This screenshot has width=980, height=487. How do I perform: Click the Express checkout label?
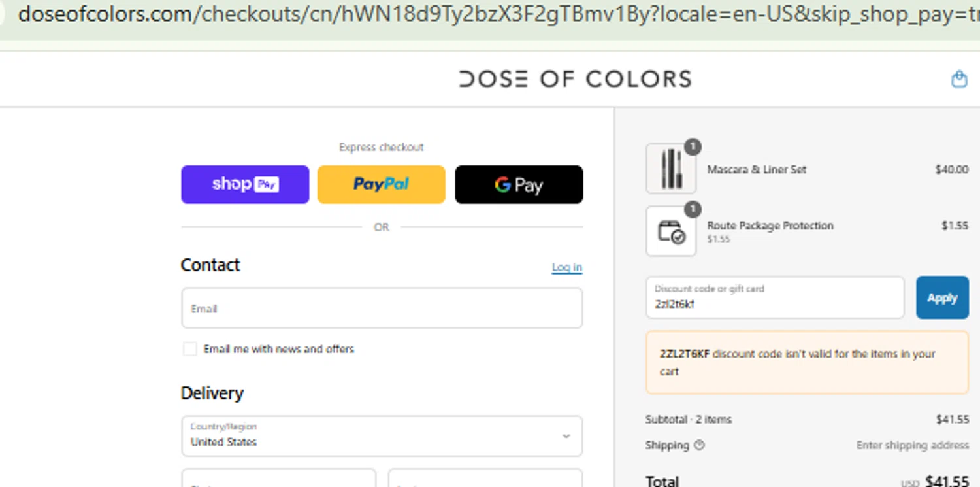click(x=382, y=147)
